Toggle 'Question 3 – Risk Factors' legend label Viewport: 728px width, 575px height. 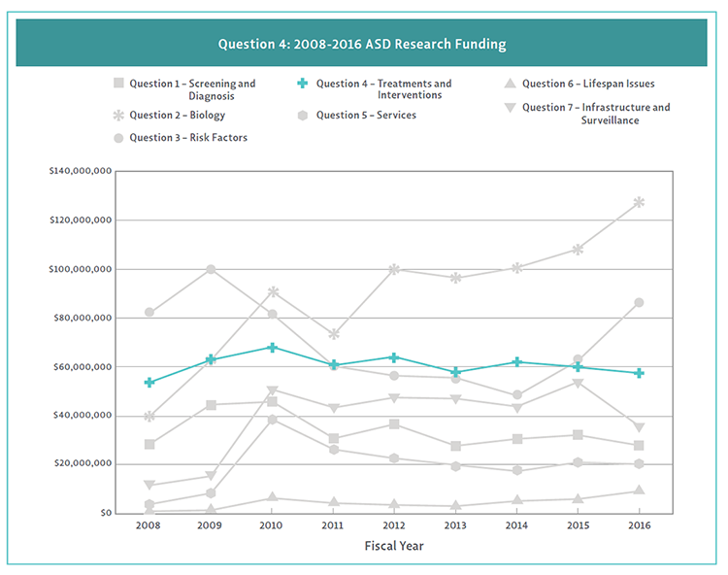pyautogui.click(x=187, y=138)
